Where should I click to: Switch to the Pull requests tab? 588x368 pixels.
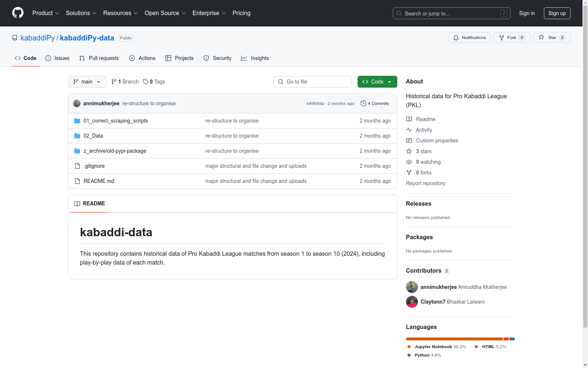[x=99, y=58]
